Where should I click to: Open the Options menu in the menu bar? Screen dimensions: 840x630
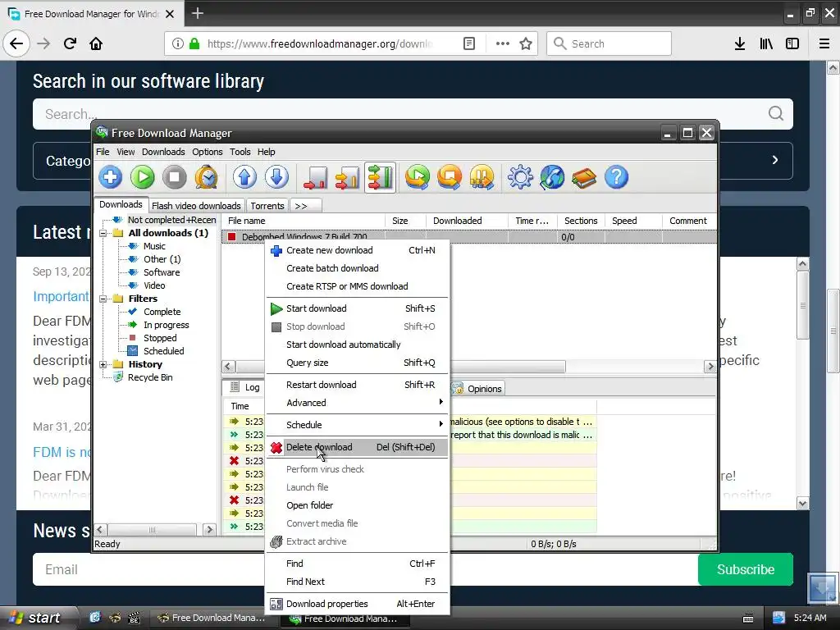[x=208, y=152]
